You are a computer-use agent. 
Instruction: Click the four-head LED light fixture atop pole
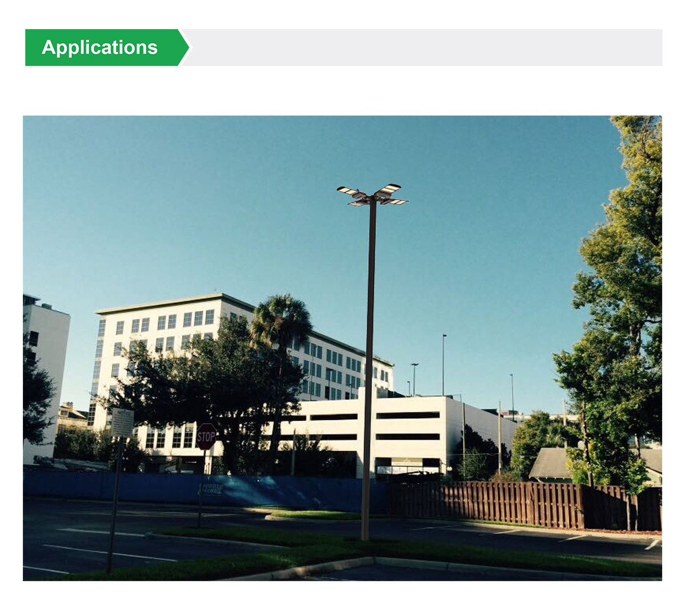[x=373, y=195]
